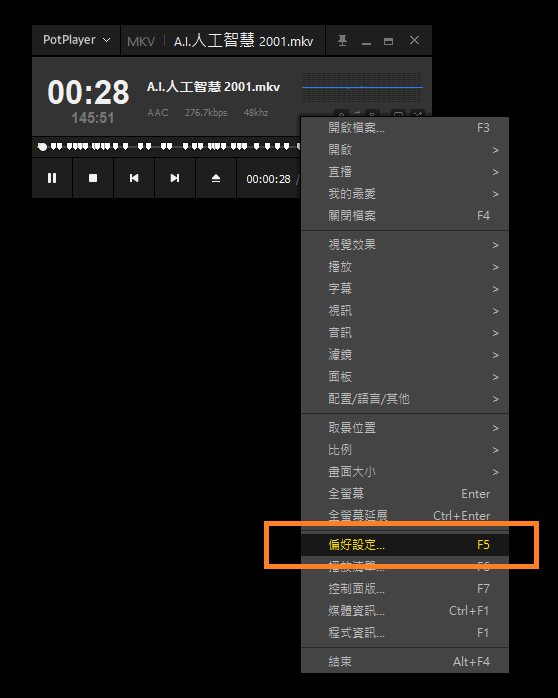Open the 面板 submenu
Image resolution: width=558 pixels, height=698 pixels.
pyautogui.click(x=405, y=377)
